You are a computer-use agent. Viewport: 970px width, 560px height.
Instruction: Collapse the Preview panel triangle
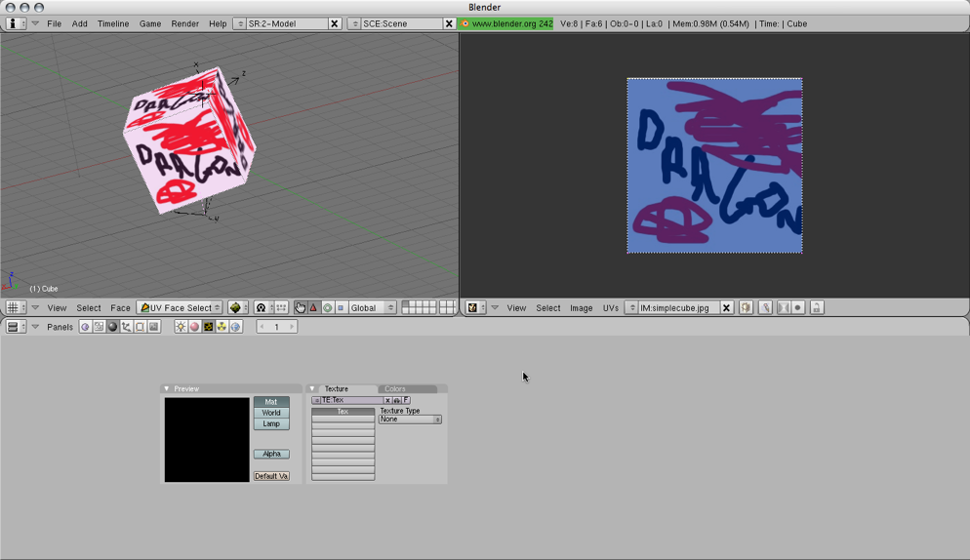coord(167,388)
